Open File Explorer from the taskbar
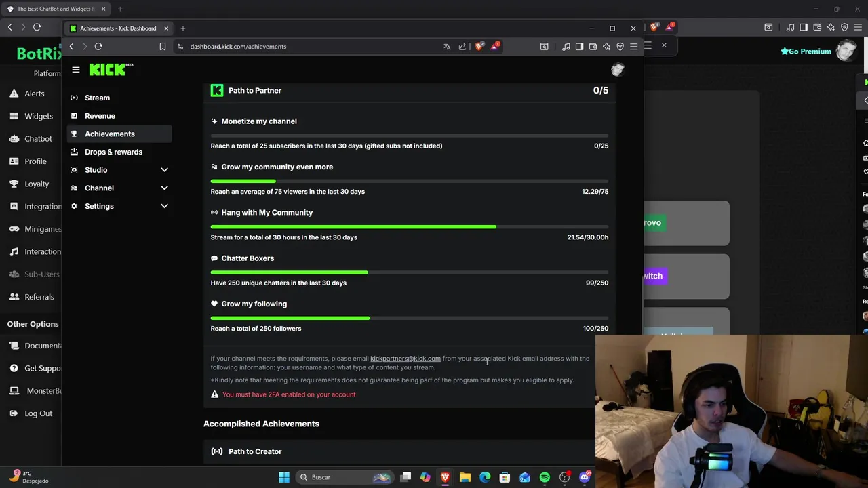868x488 pixels. [465, 477]
